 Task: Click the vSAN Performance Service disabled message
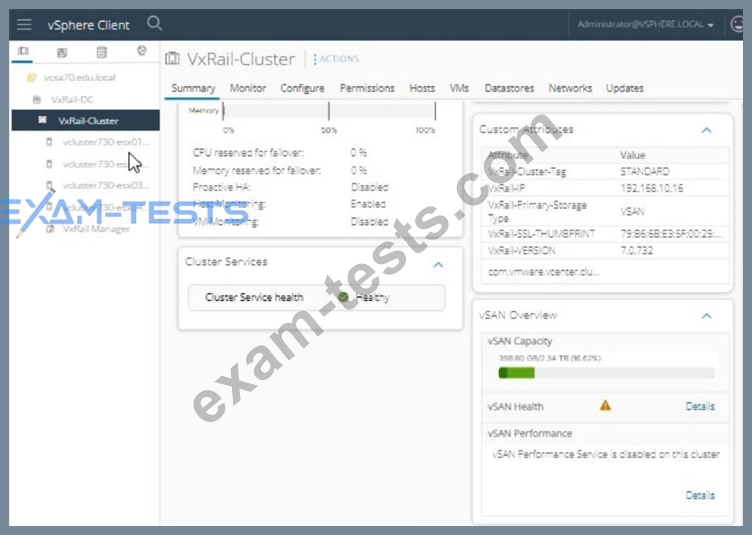click(606, 454)
